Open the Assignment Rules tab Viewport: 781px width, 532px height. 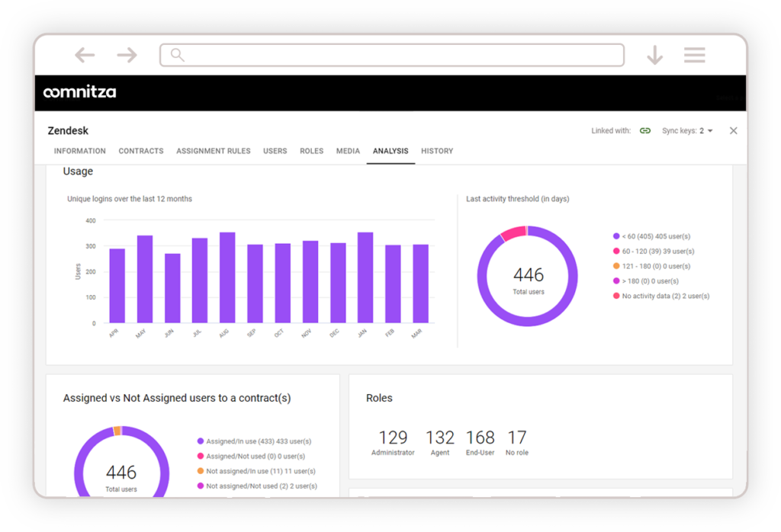point(214,151)
